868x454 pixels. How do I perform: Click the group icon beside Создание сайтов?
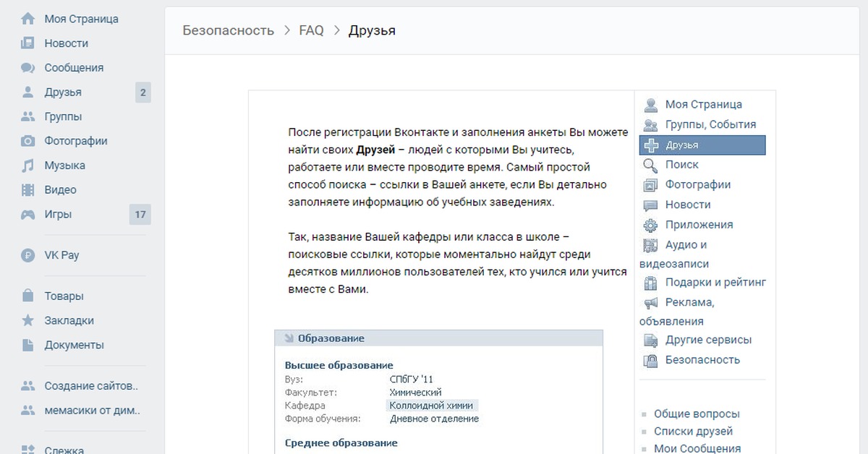coord(27,386)
